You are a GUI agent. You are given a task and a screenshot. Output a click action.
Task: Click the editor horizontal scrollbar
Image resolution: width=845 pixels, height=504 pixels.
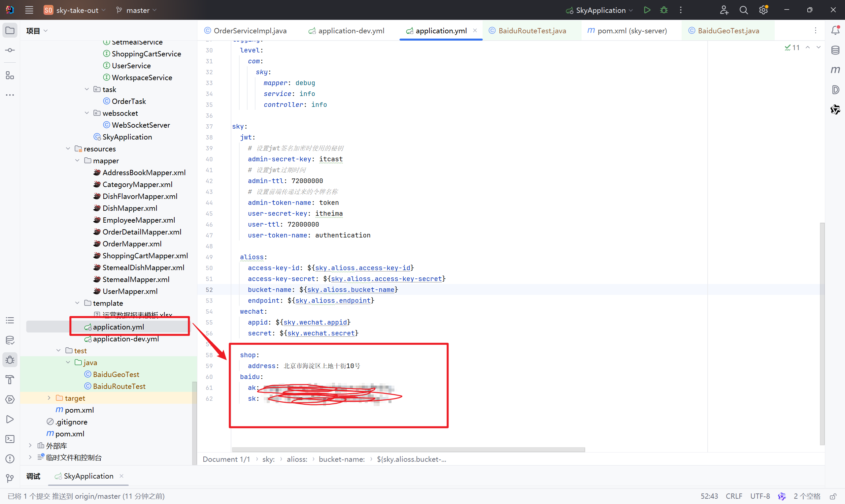click(408, 450)
